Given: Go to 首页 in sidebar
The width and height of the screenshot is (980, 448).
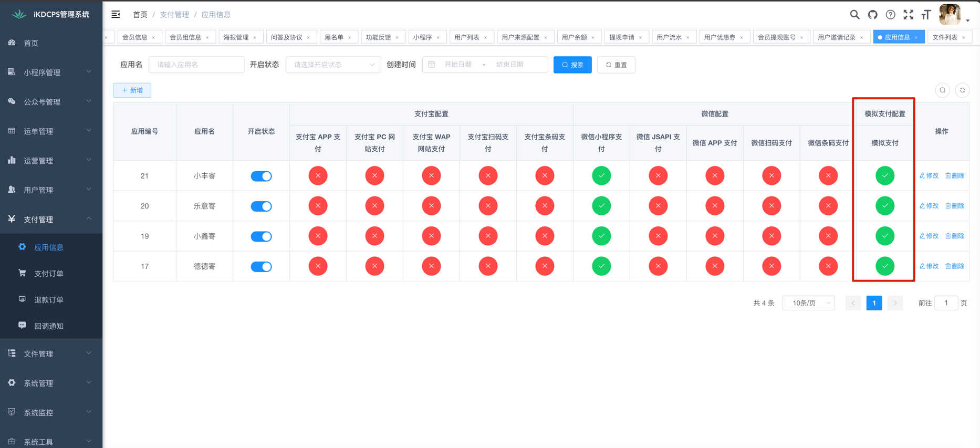Looking at the screenshot, I should click(x=51, y=43).
